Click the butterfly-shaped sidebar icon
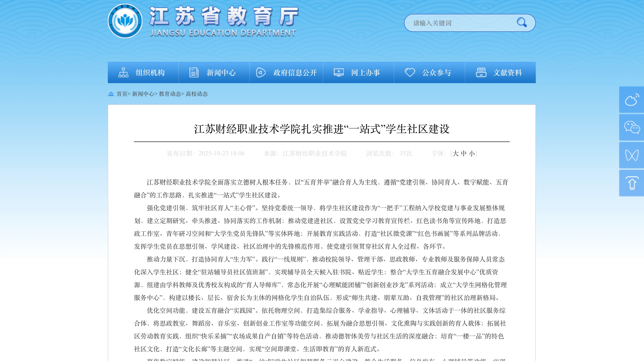 click(632, 155)
